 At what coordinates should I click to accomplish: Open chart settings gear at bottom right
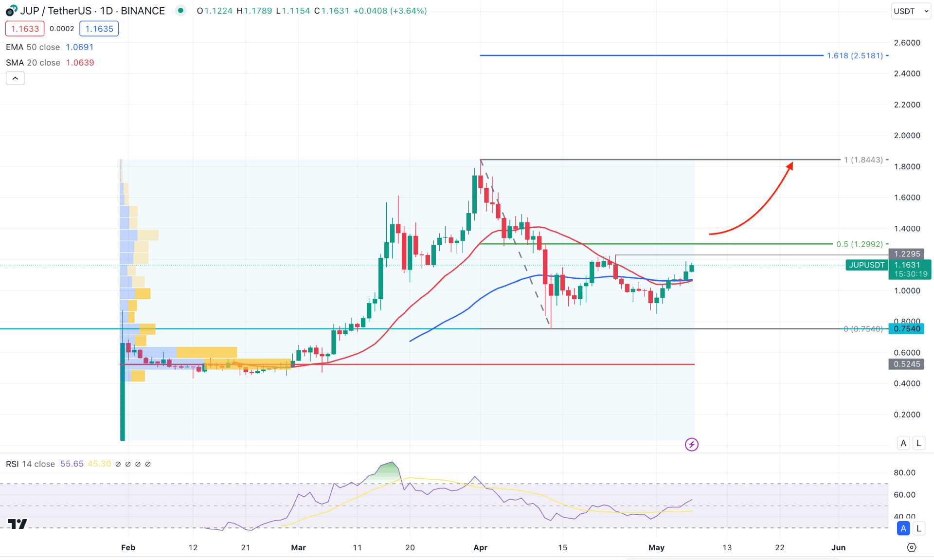(912, 547)
